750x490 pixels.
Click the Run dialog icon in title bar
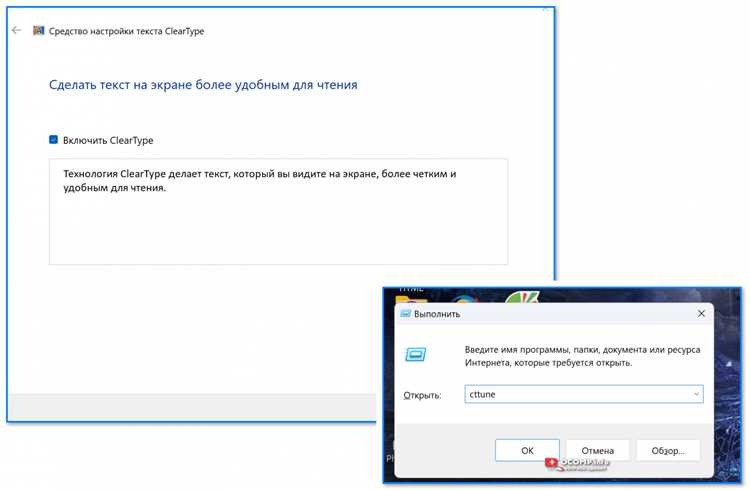tap(405, 314)
